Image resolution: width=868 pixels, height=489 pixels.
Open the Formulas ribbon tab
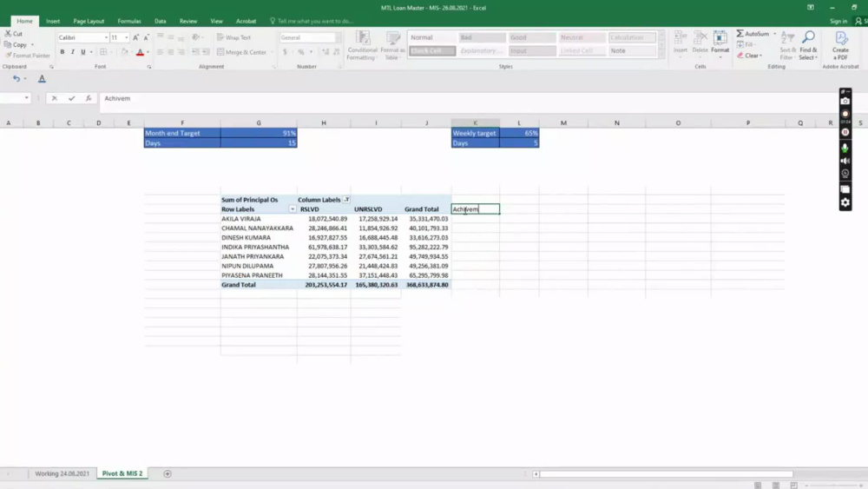click(129, 21)
